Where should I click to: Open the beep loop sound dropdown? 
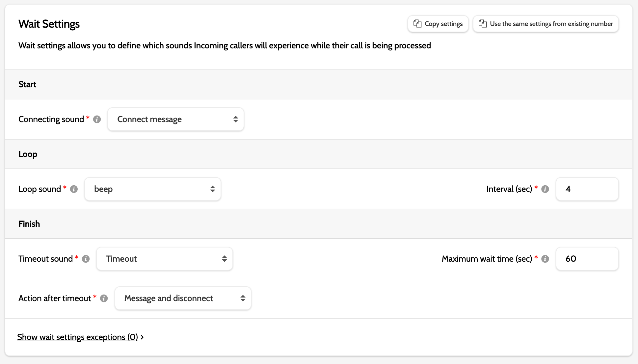153,189
